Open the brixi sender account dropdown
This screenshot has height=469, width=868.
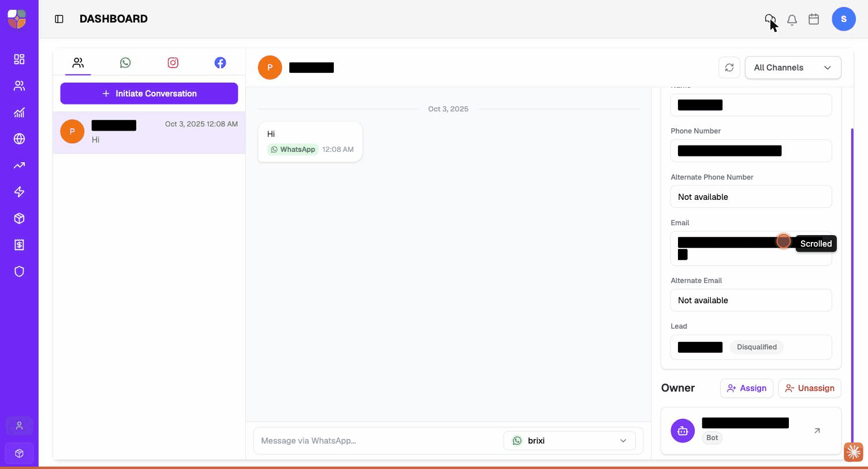(569, 441)
